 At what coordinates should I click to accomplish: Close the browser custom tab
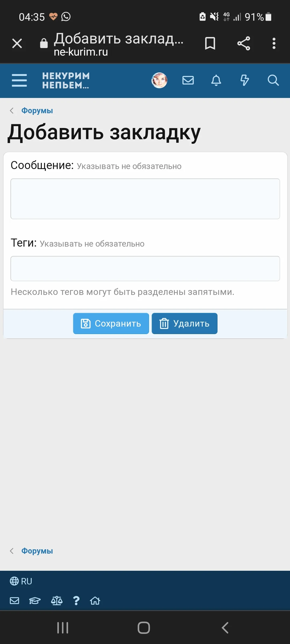click(17, 43)
